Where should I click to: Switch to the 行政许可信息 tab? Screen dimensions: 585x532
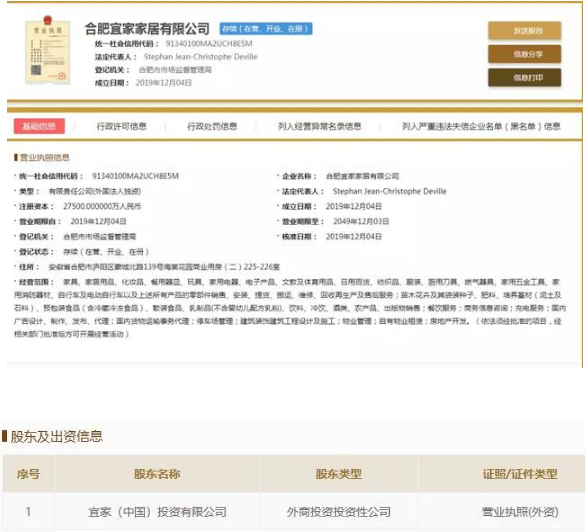pyautogui.click(x=121, y=126)
